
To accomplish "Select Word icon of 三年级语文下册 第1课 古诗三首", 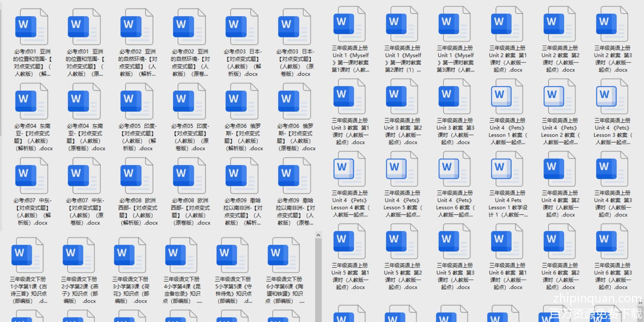I will pyautogui.click(x=28, y=255).
